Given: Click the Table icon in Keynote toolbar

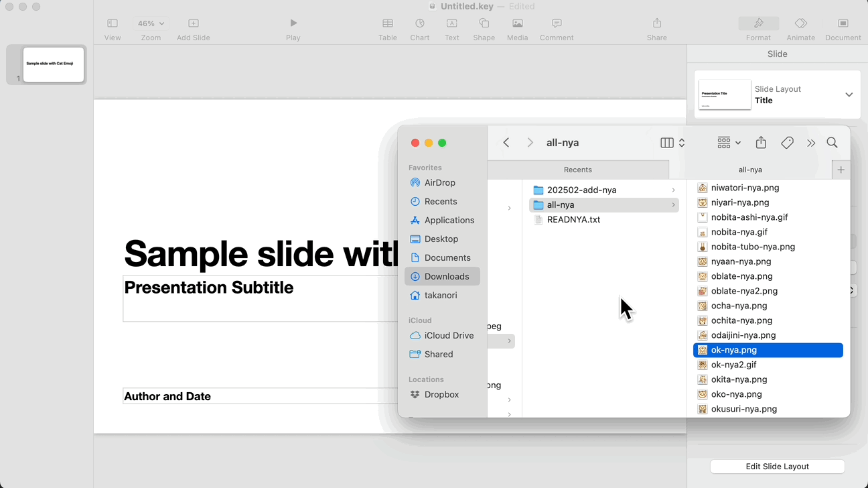Looking at the screenshot, I should [x=387, y=23].
